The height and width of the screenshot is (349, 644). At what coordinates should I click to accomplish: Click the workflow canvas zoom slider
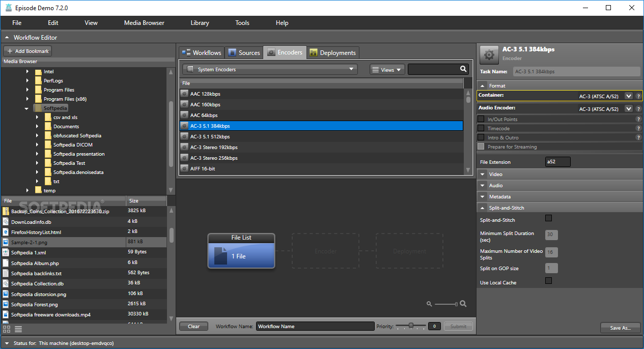[x=446, y=304]
